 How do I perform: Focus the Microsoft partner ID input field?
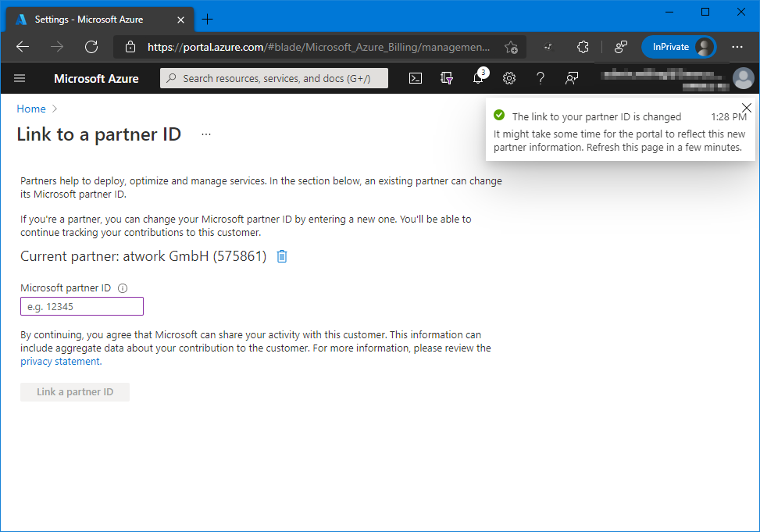coord(82,306)
